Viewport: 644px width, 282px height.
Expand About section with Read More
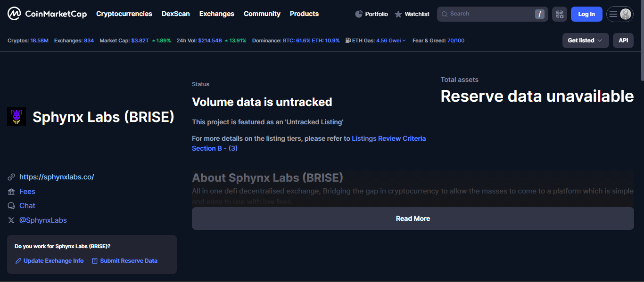413,218
